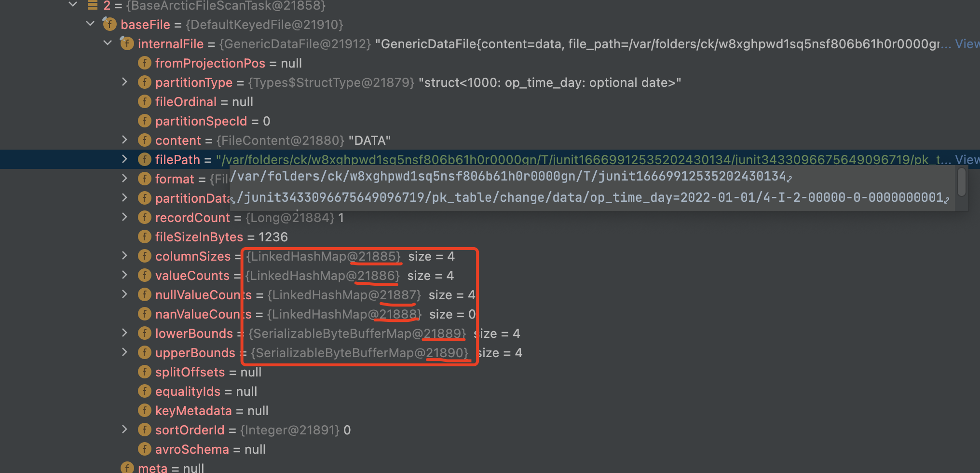
Task: Click the field icon beside internalFile
Action: (127, 43)
